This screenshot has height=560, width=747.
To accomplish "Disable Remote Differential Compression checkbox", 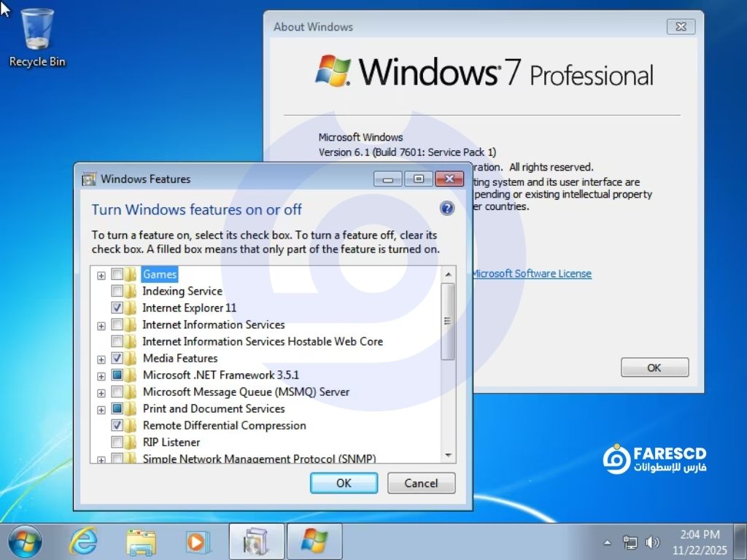I will point(117,425).
